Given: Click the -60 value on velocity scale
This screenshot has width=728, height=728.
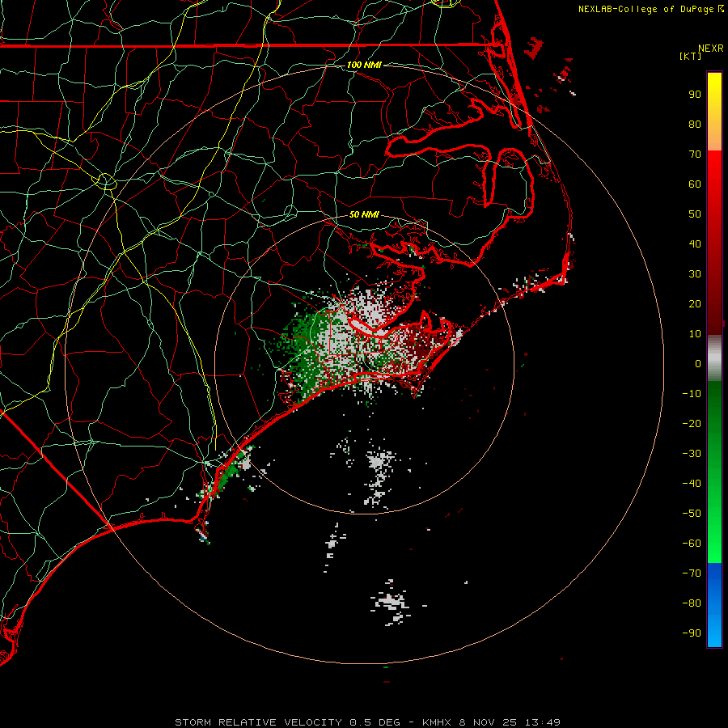Looking at the screenshot, I should tap(692, 544).
